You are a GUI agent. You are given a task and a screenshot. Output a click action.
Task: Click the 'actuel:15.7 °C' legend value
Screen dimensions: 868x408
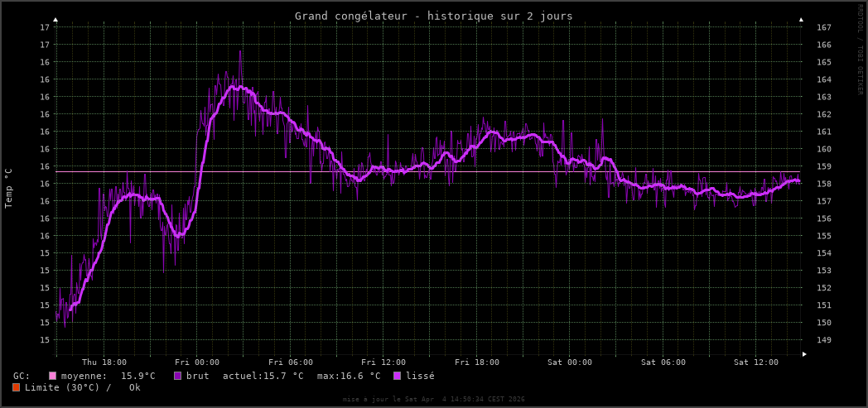263,376
